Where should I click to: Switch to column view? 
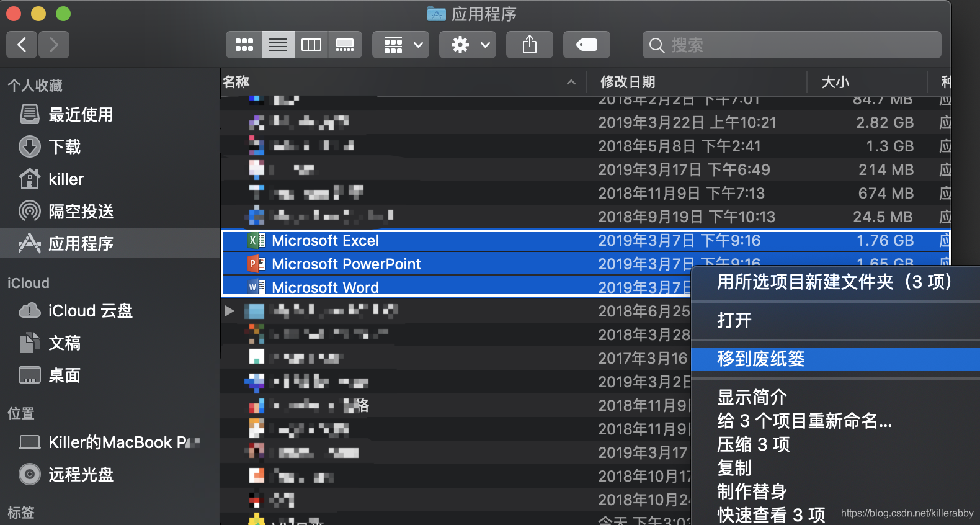[x=311, y=45]
